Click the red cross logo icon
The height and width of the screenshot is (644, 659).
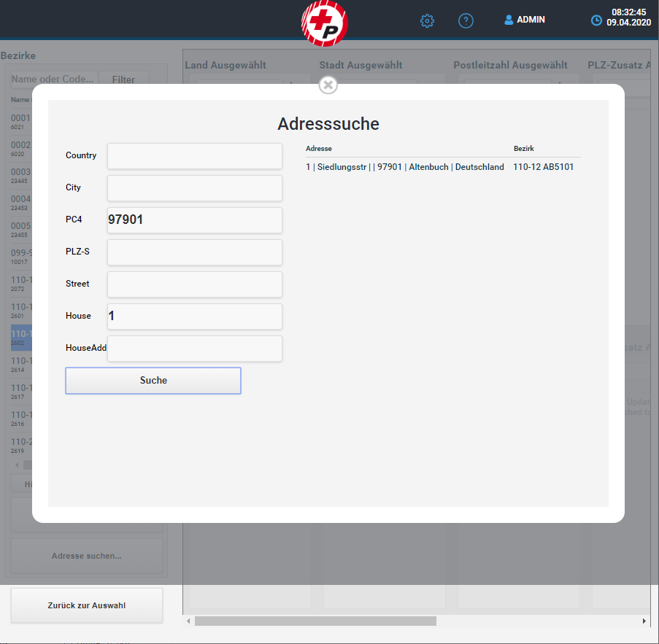[325, 22]
